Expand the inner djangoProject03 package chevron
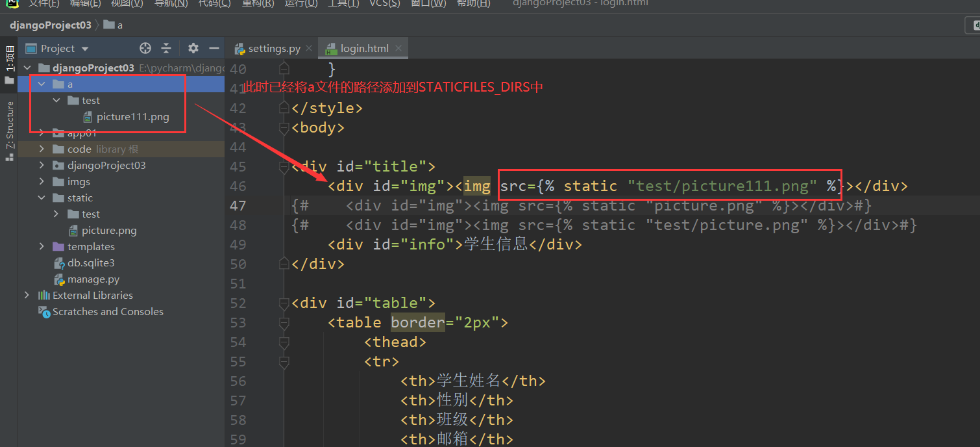 (x=42, y=166)
